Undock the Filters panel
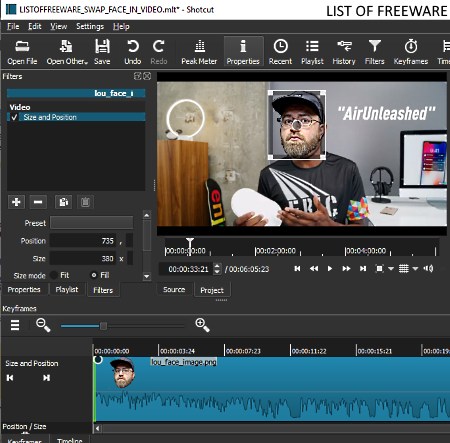 137,76
